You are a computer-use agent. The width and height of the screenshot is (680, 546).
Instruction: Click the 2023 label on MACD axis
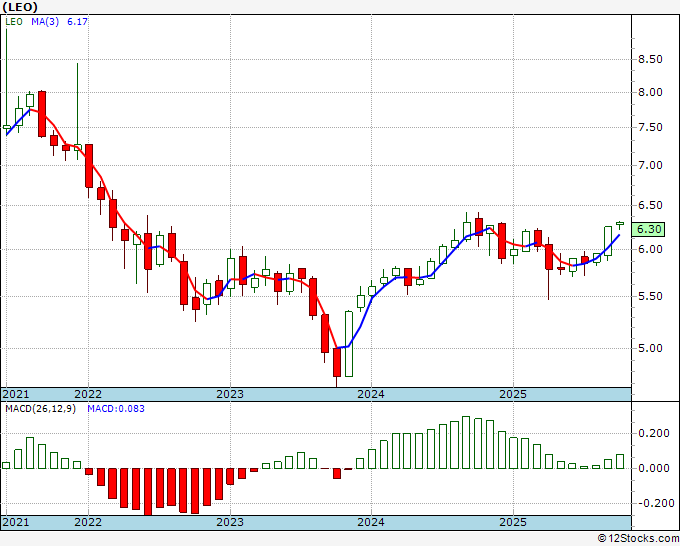pos(230,522)
